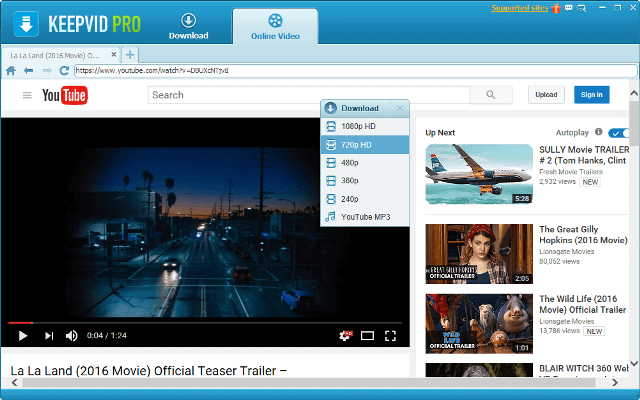This screenshot has height=400, width=640.
Task: Reload the page with refresh icon
Action: pos(64,71)
